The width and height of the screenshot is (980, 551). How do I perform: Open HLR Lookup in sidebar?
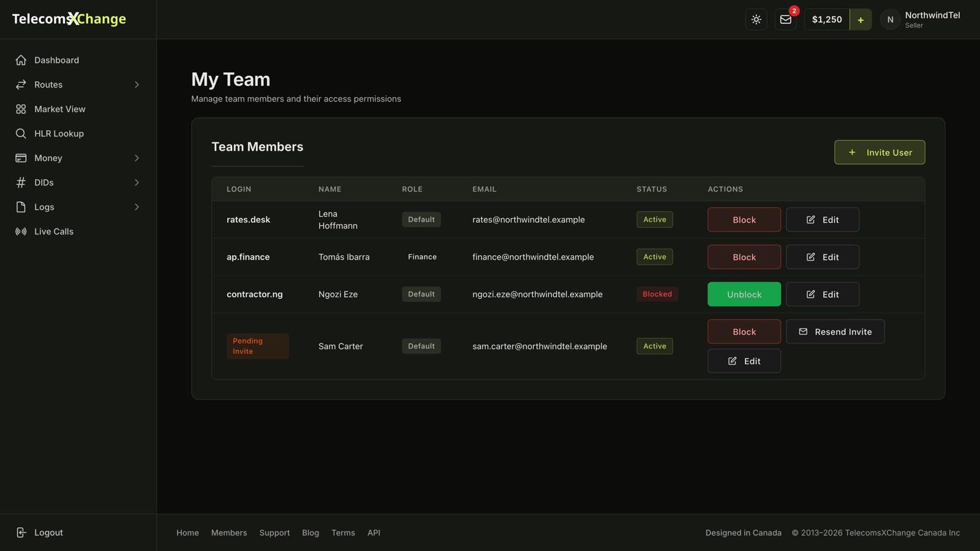[78, 133]
